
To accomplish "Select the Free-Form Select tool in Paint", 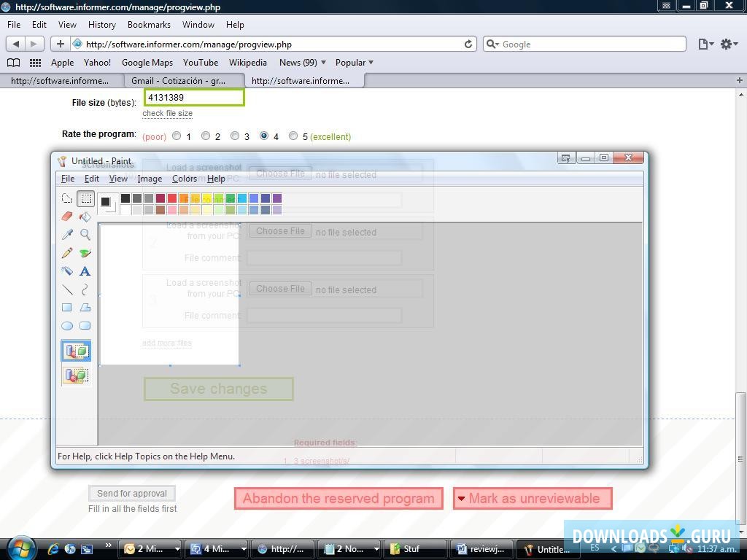I will [x=67, y=198].
